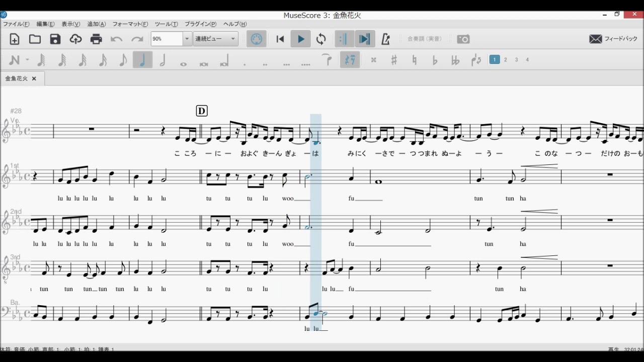Open フィードバック feedback button
Image resolution: width=644 pixels, height=362 pixels.
click(613, 39)
